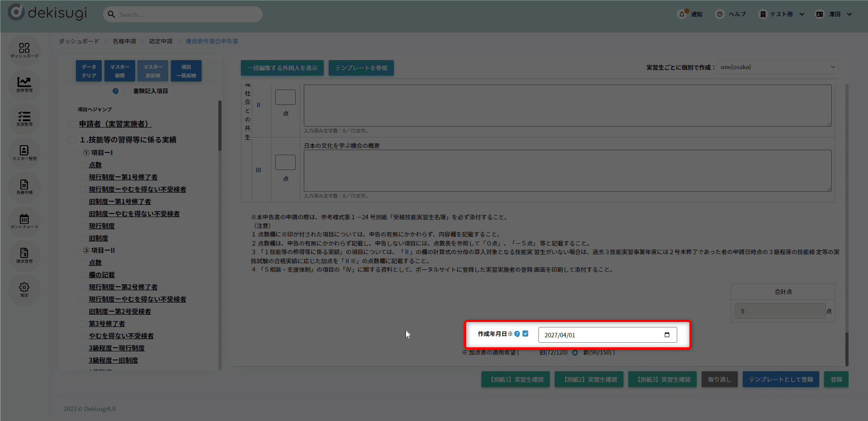
Task: Open the one(osaka) trainee dropdown
Action: coord(777,67)
